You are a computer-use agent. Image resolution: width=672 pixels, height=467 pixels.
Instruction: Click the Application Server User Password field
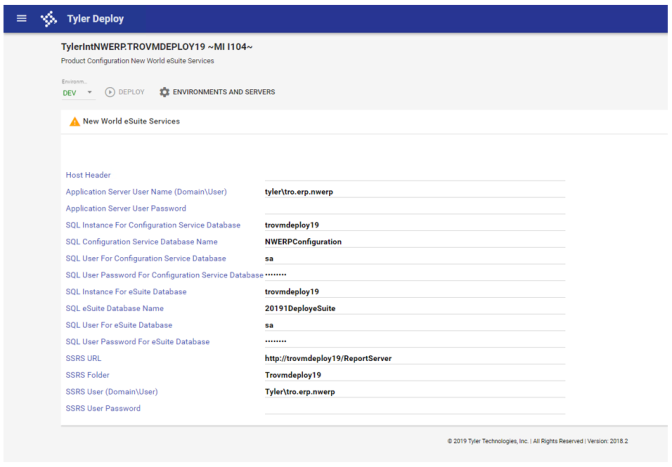[415, 208]
